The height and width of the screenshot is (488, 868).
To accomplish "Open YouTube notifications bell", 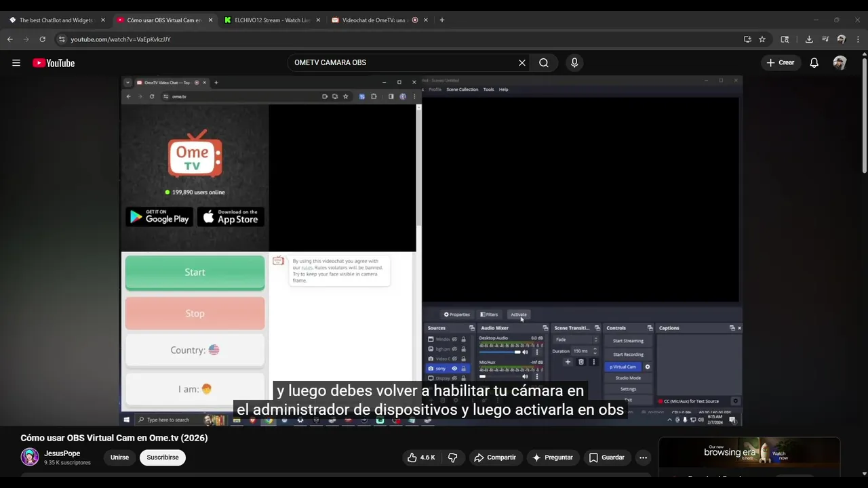I will (814, 63).
